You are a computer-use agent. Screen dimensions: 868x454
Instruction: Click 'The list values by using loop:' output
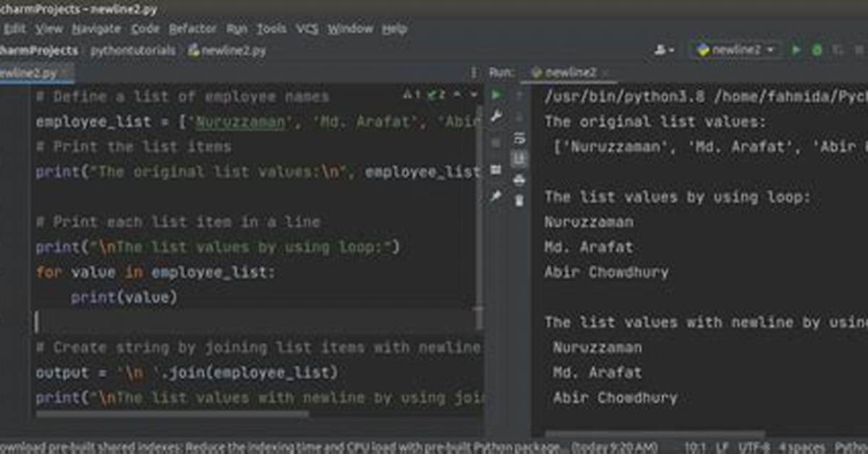pyautogui.click(x=678, y=197)
